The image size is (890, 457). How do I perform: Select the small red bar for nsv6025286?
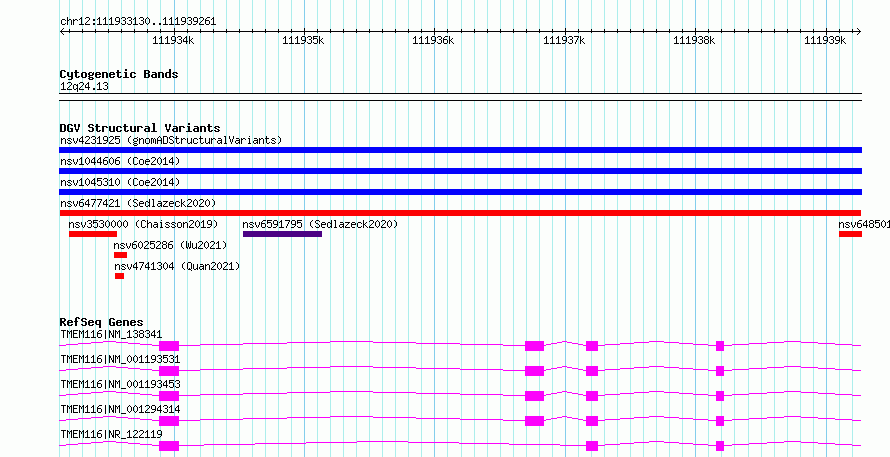[x=120, y=255]
